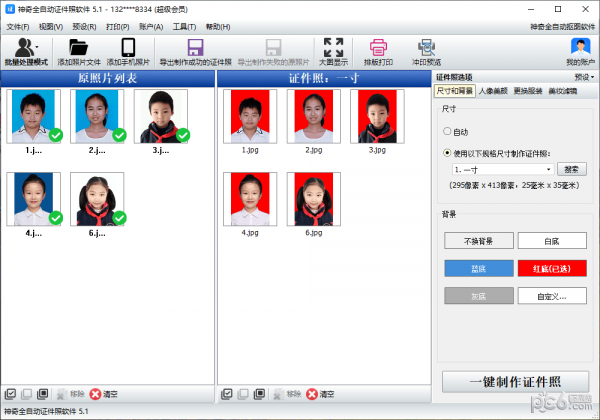The width and height of the screenshot is (600, 420).
Task: Export successfully made ID photos (导出制作成功的证件照)
Action: 195,51
